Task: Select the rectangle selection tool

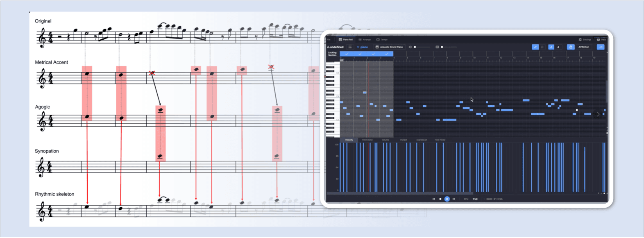Action: tap(542, 47)
